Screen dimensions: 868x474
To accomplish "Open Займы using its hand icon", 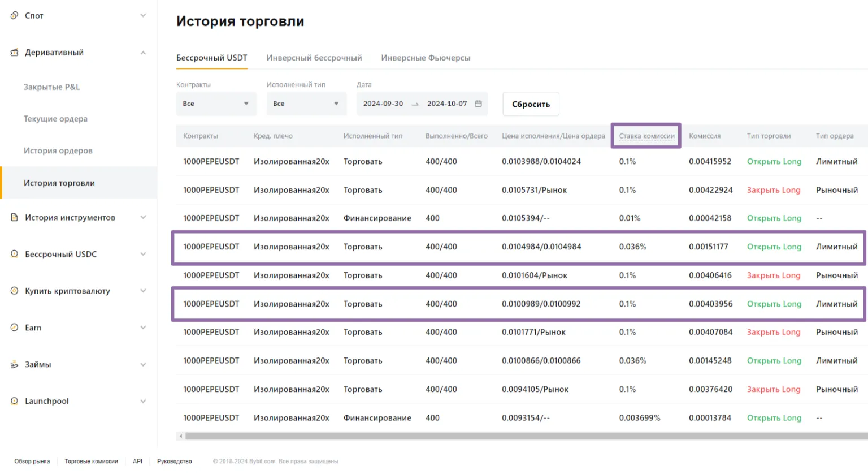I will (14, 364).
